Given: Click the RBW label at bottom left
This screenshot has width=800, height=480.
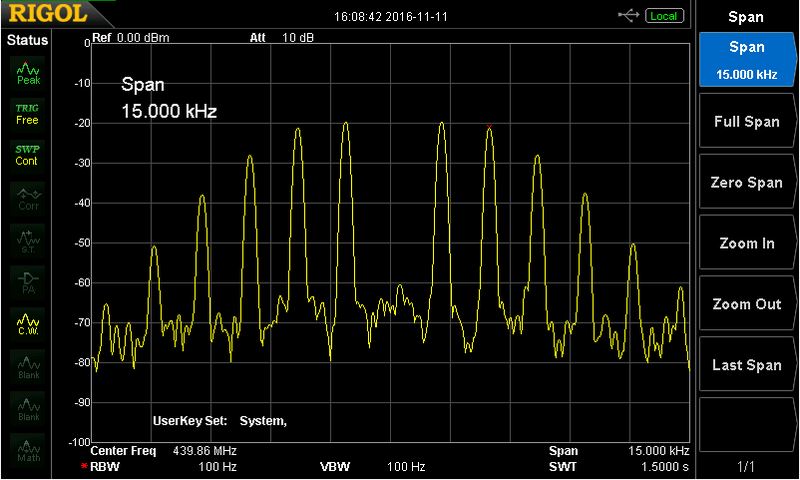Looking at the screenshot, I should 105,466.
